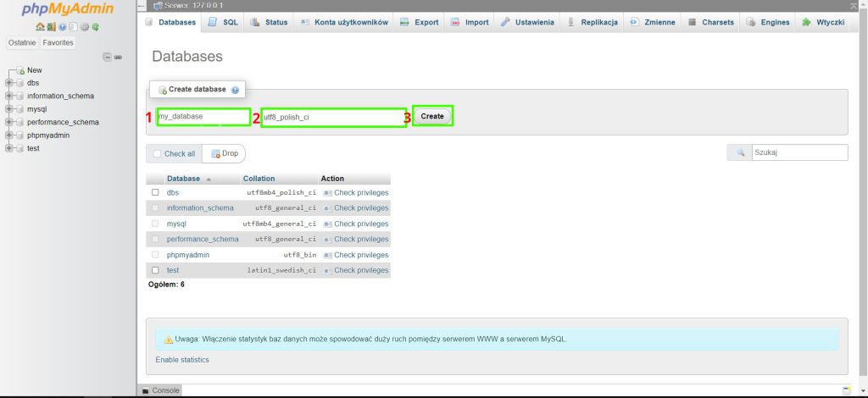Click the blue documentation help icon in sidebar
The image size is (868, 398).
coord(63,27)
